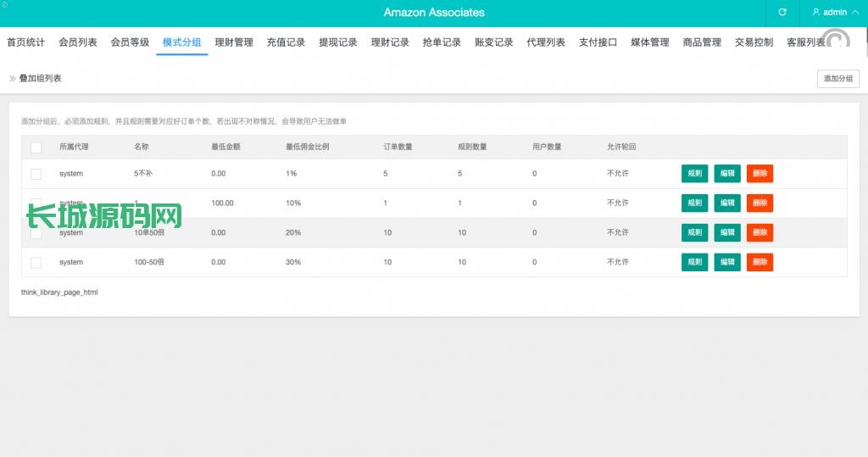This screenshot has height=457, width=868.
Task: Click the refresh icon in top bar
Action: click(782, 13)
